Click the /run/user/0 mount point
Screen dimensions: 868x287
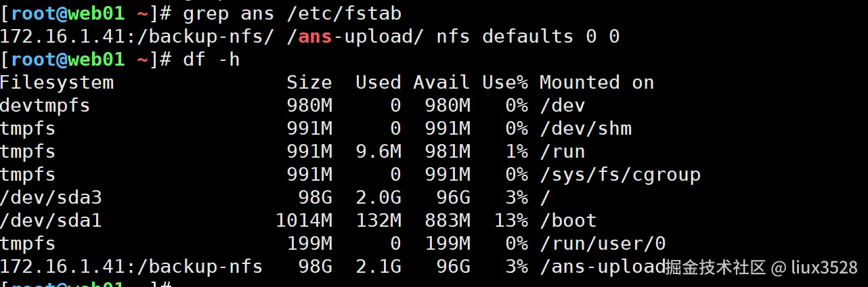click(602, 244)
